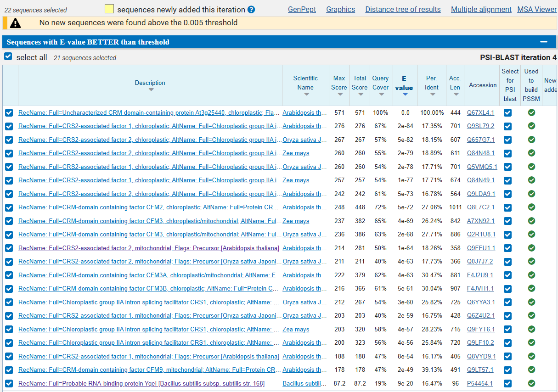Image resolution: width=558 pixels, height=392 pixels.
Task: Click green PSSM check icon for F4JVH1.1
Action: point(531,288)
